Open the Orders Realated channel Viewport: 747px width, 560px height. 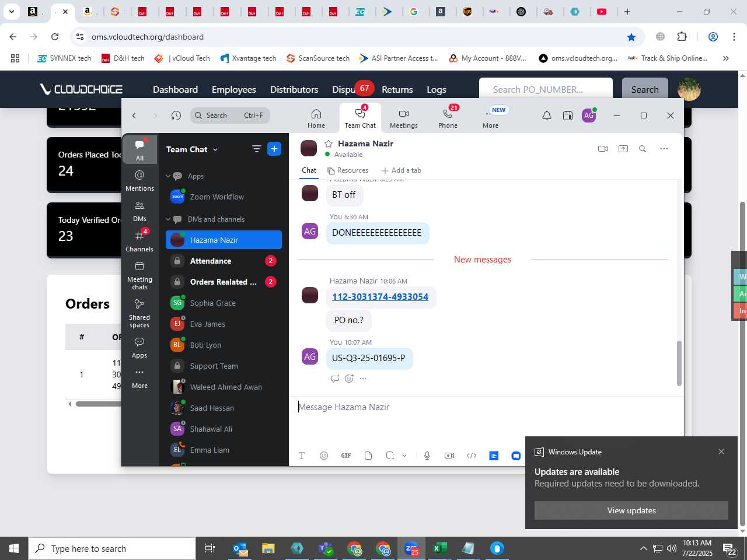[224, 282]
